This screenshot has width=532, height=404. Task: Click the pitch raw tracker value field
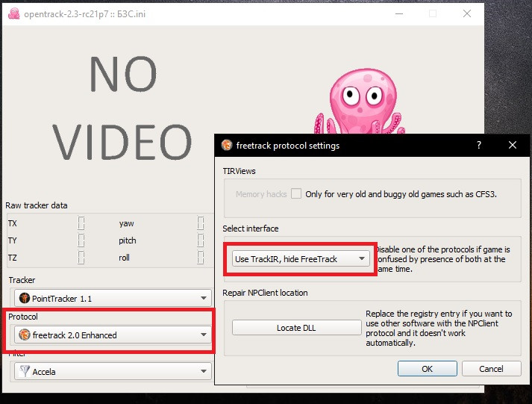click(x=201, y=240)
